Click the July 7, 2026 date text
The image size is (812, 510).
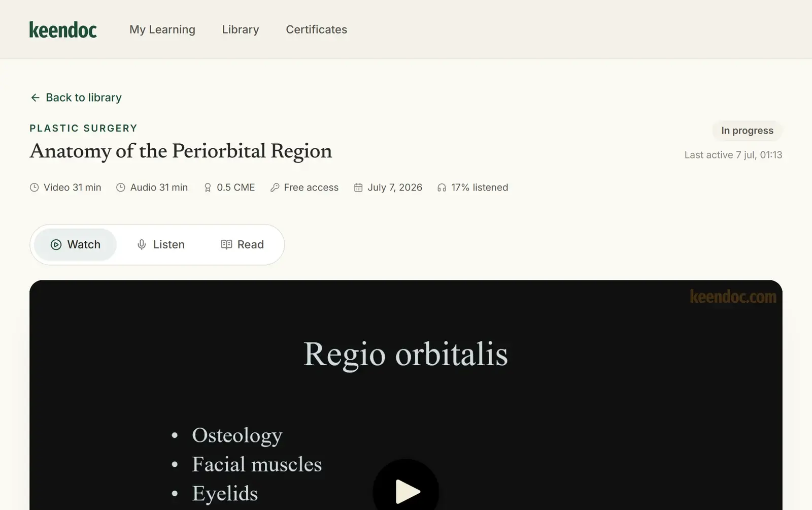395,187
